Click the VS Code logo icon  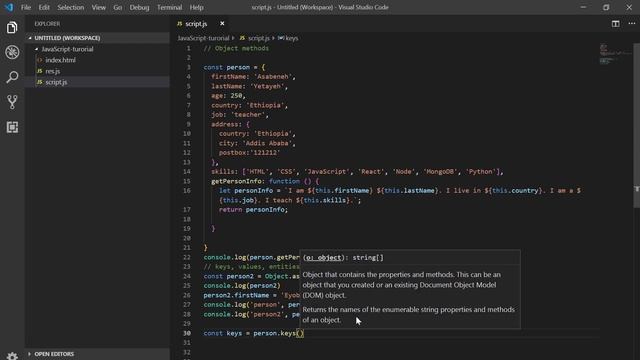9,7
